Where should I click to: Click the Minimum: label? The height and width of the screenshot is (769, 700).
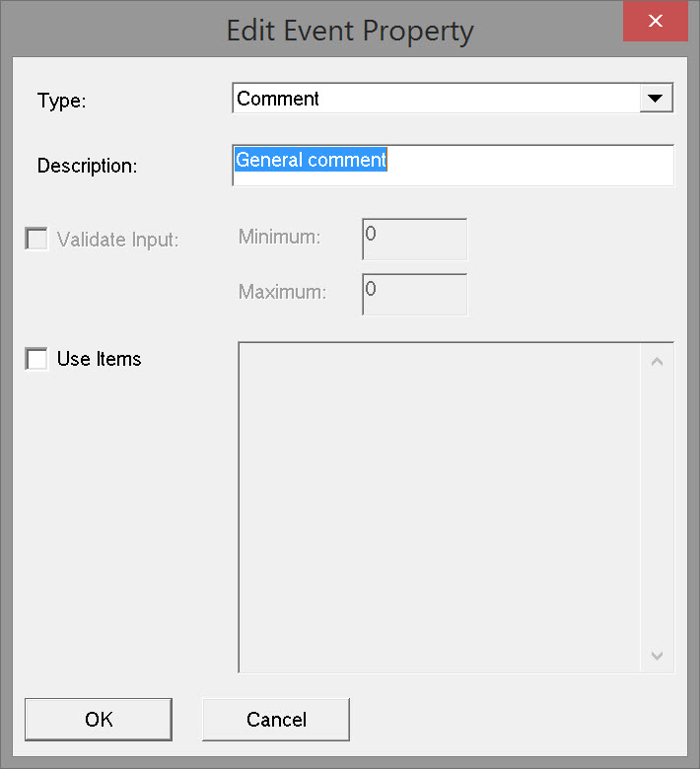tap(279, 237)
